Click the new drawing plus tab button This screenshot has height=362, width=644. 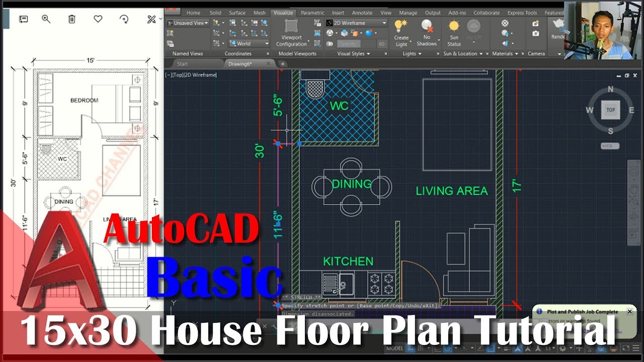(x=283, y=64)
